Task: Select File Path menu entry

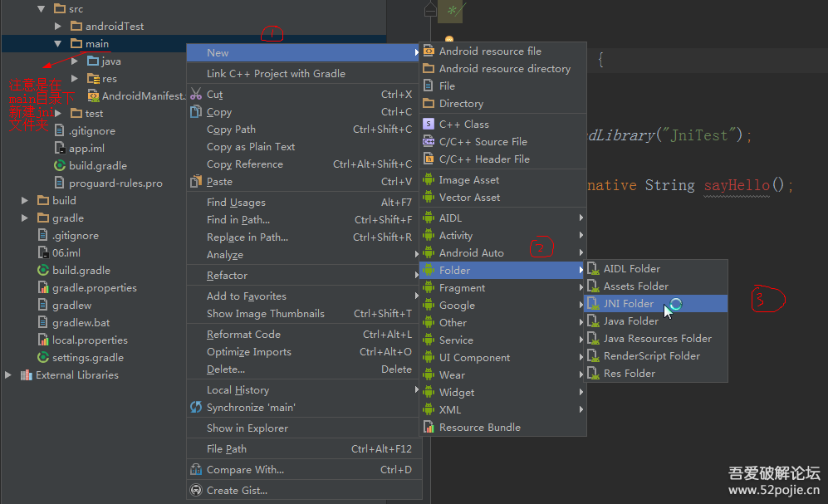Action: click(304, 448)
